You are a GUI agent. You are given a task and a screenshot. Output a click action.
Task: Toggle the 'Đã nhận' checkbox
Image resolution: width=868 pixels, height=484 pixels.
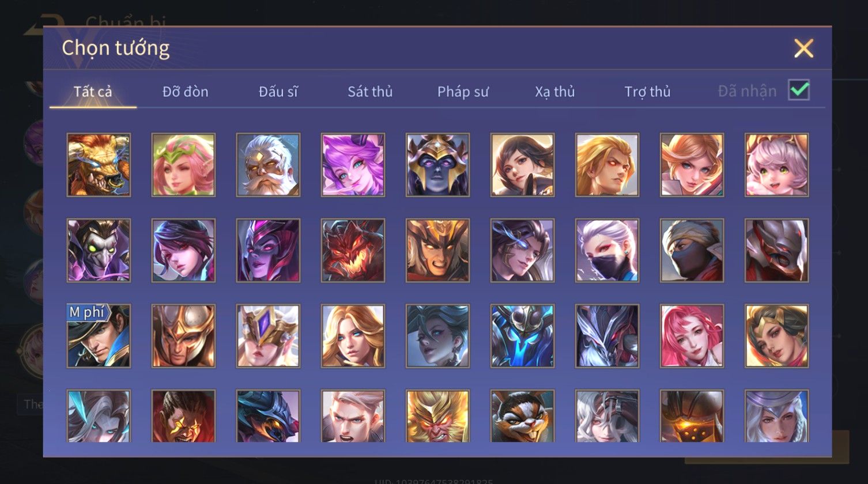(799, 90)
